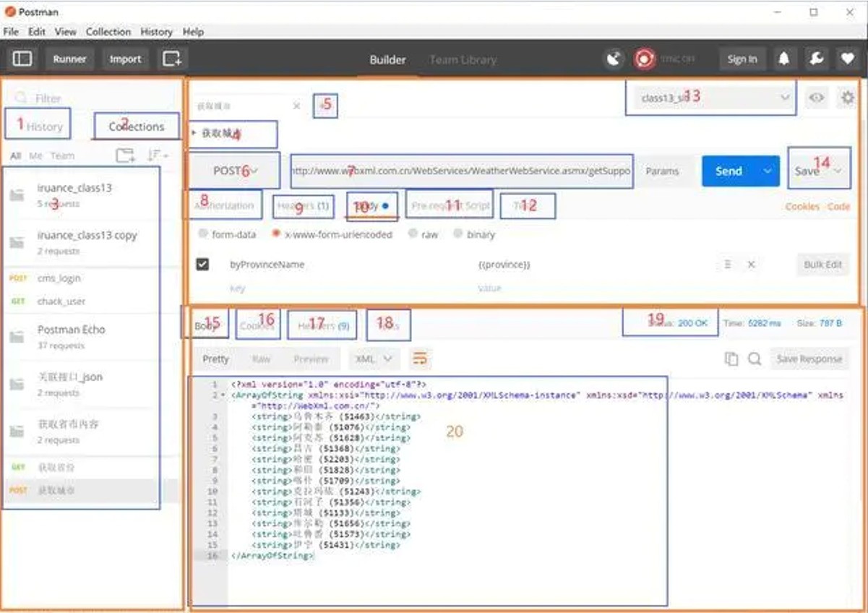Image resolution: width=868 pixels, height=613 pixels.
Task: Expand request name description triangle
Action: 194,133
